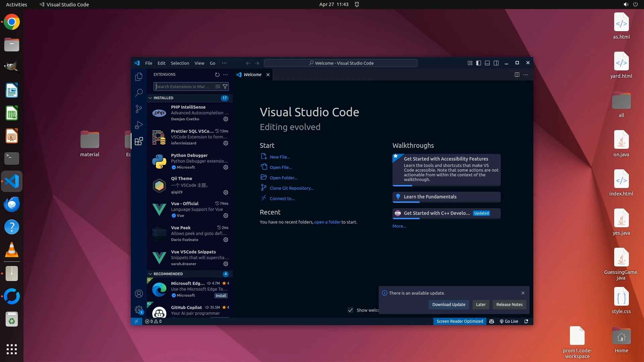
Task: Click the filter extensions funnel icon
Action: 225,86
